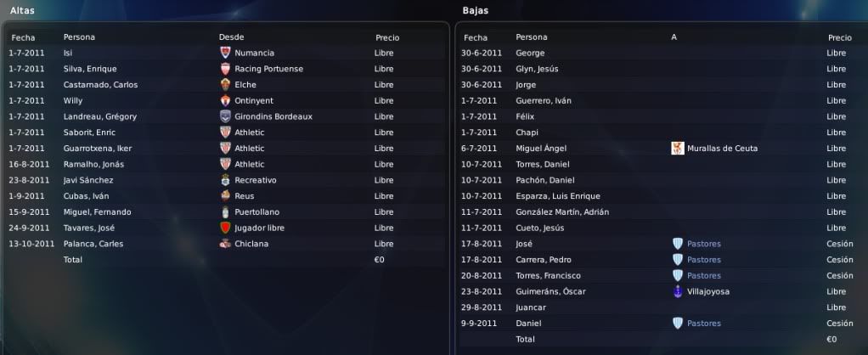Sort Altas table by Precio header
Image resolution: width=868 pixels, height=355 pixels.
pos(387,37)
